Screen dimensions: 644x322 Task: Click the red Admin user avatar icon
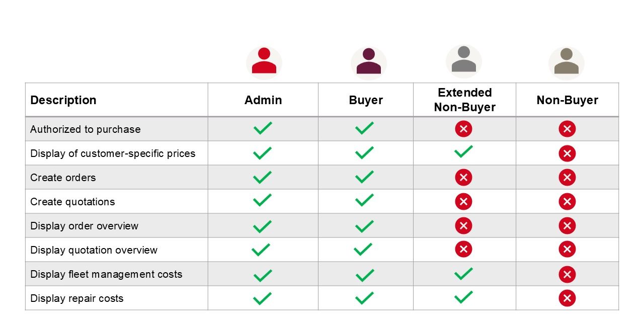264,62
